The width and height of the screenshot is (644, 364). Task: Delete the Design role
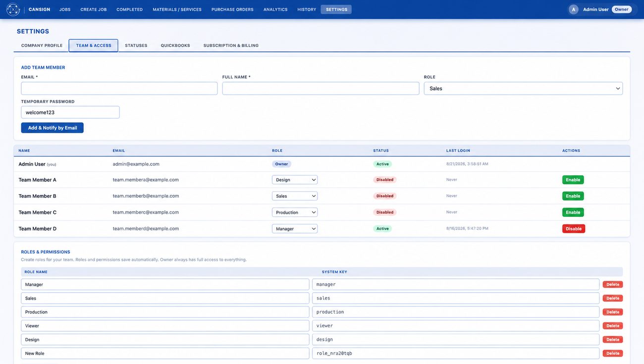point(613,340)
